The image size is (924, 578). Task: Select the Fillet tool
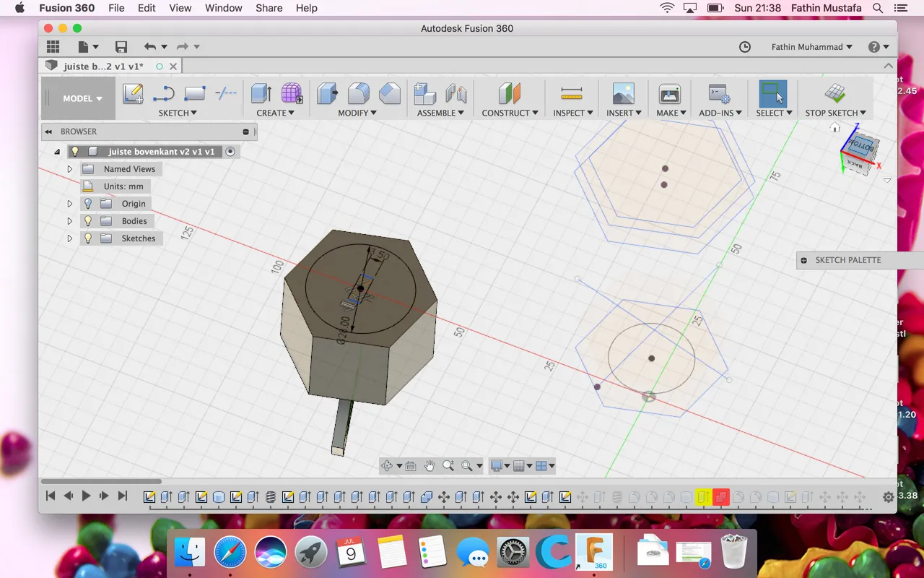[x=358, y=94]
